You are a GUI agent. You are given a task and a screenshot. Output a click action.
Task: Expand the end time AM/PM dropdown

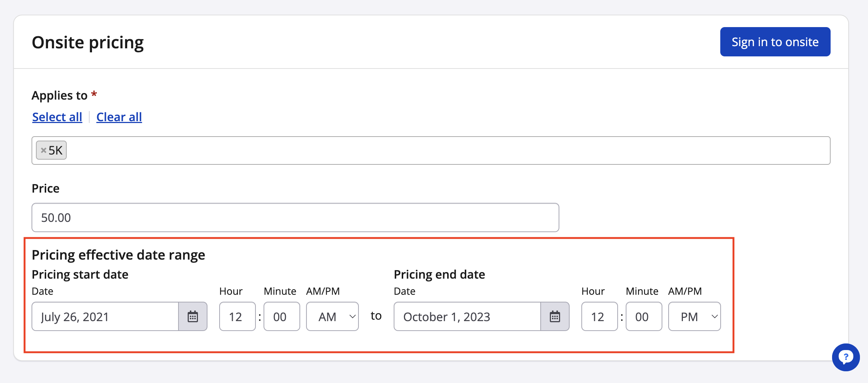tap(694, 316)
